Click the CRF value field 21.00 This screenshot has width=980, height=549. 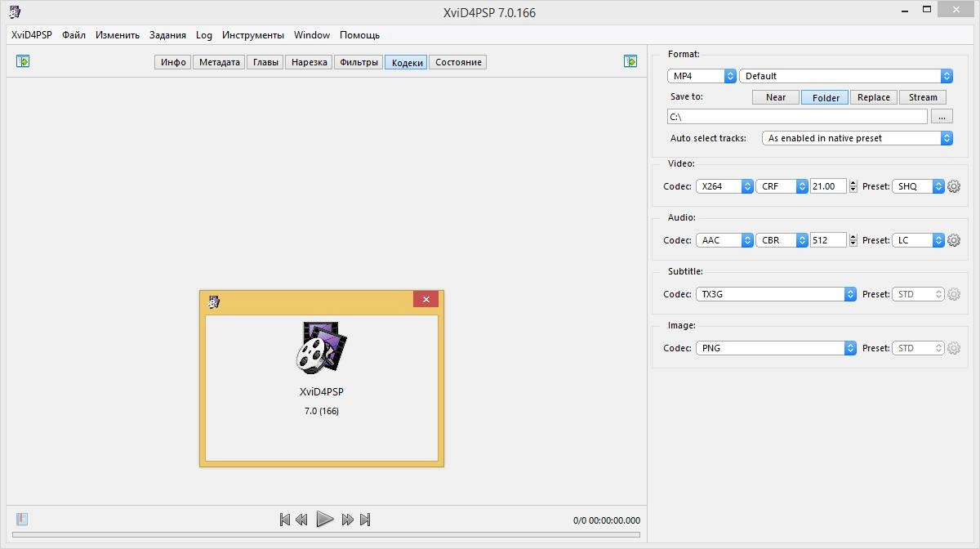point(829,186)
